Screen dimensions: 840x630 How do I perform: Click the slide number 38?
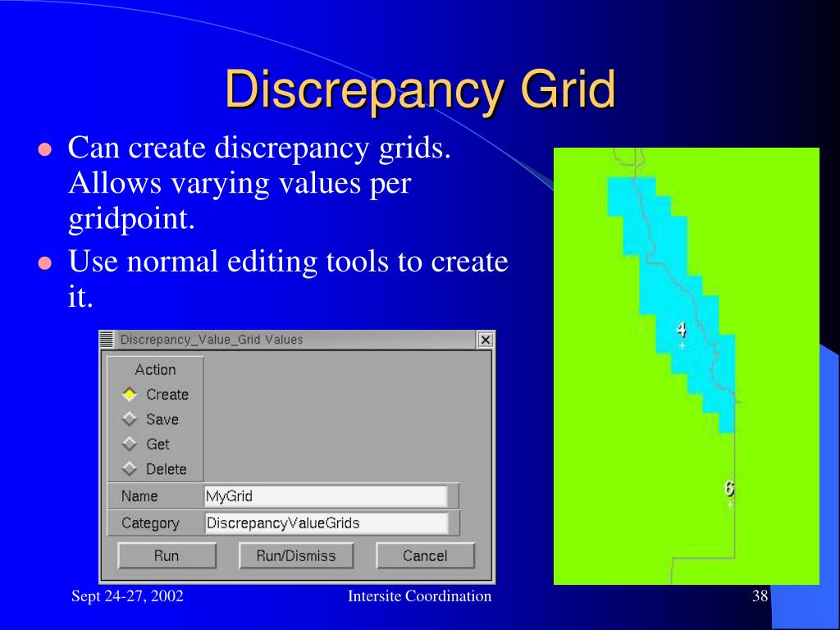[760, 596]
